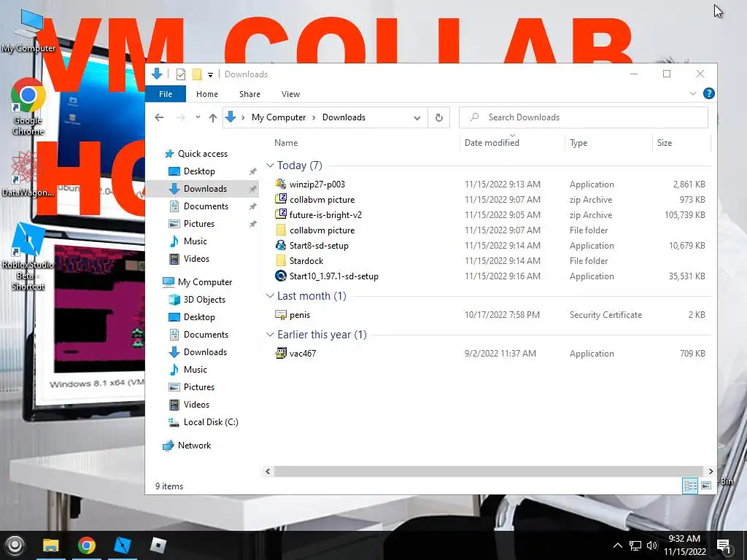Viewport: 747px width, 560px height.
Task: Go back with the Back arrow
Action: point(159,117)
